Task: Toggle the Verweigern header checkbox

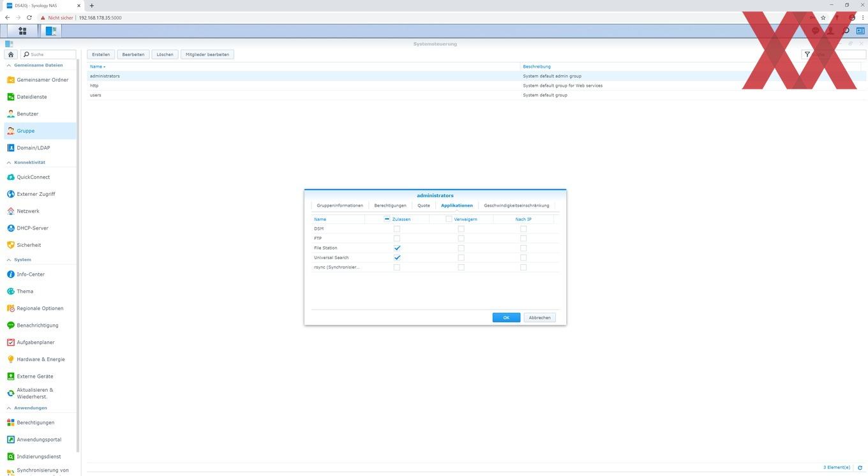Action: coord(449,219)
